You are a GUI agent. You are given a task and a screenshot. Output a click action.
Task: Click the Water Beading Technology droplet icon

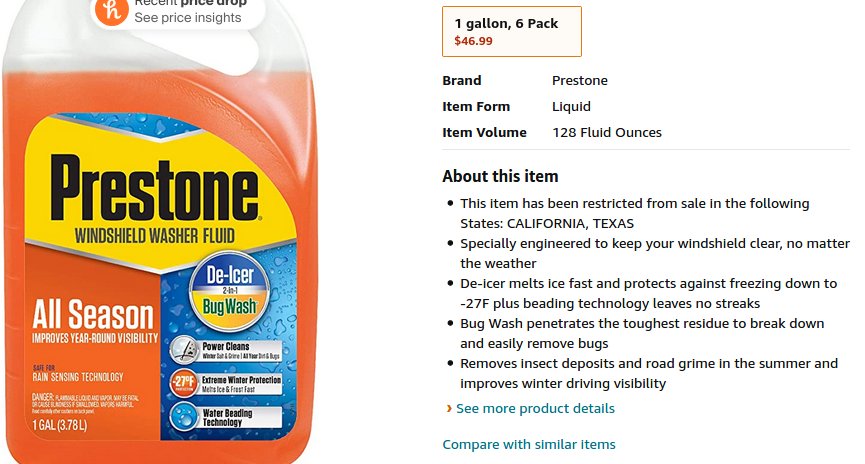(x=184, y=417)
